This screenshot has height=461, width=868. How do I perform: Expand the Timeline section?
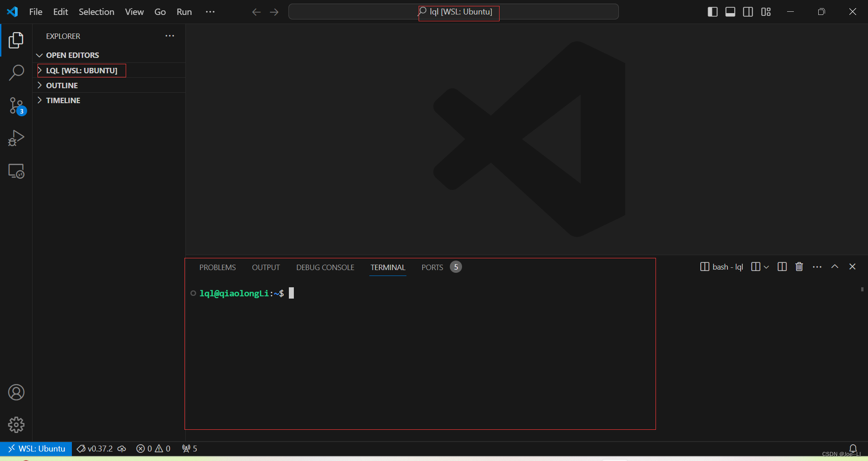pos(109,100)
